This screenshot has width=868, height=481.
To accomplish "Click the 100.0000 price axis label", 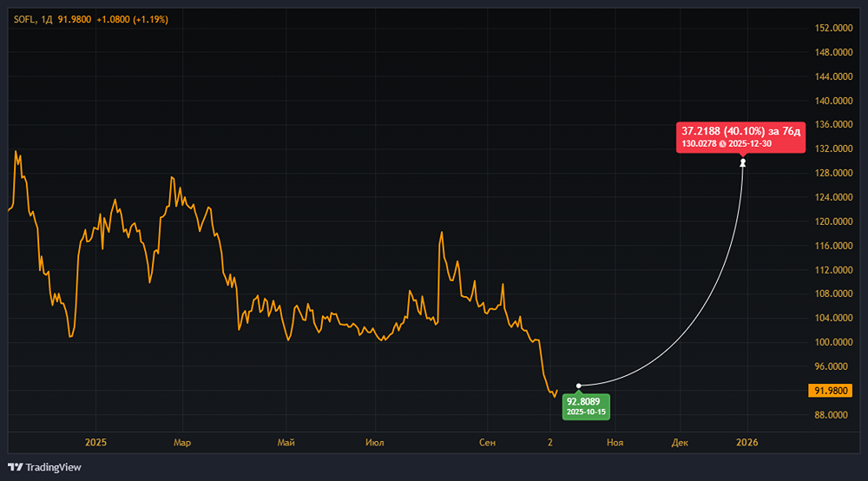I will point(833,343).
